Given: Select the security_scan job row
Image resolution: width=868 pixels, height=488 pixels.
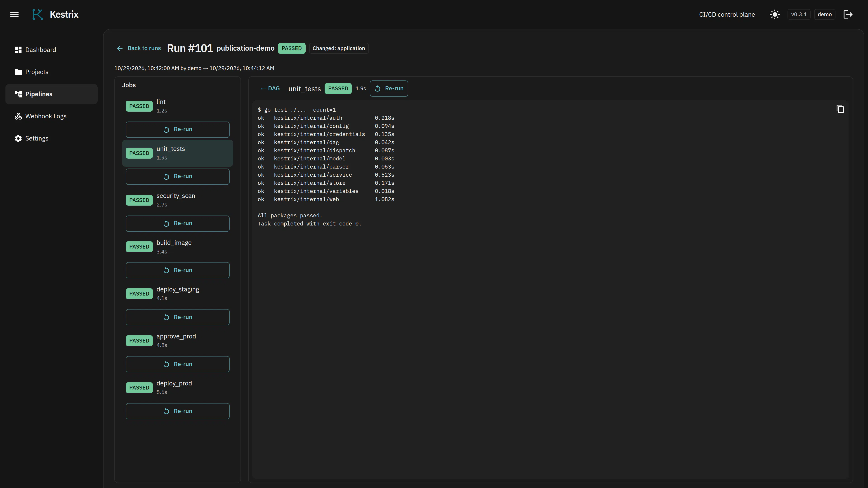Looking at the screenshot, I should click(178, 200).
